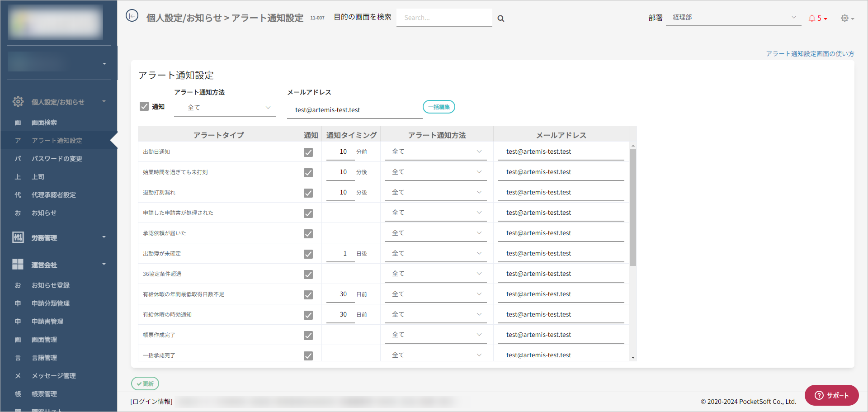Open パスワードの変更 in the sidebar
The height and width of the screenshot is (412, 868).
pyautogui.click(x=57, y=159)
